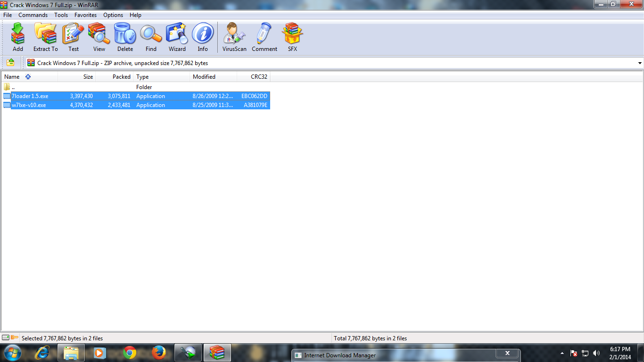Click the Internet Download Manager title
Viewport: 644px width, 362px height.
(340, 355)
